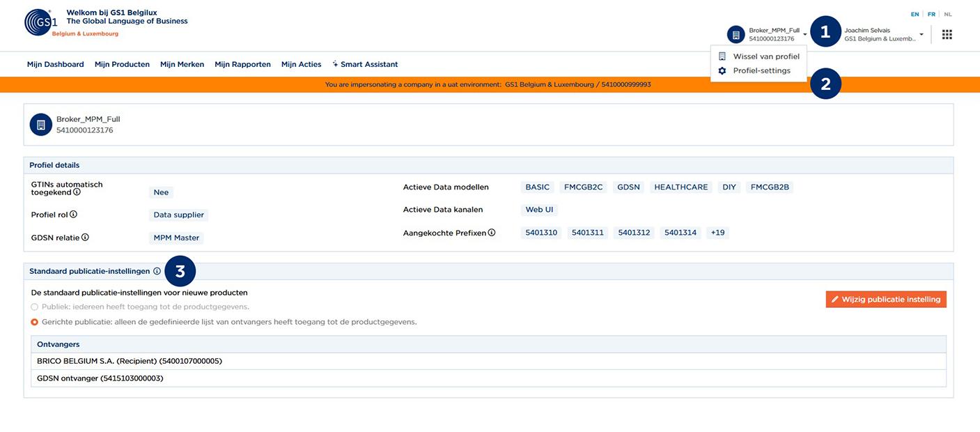Image resolution: width=980 pixels, height=432 pixels.
Task: Click Wijzig publicatie instelling button
Action: (x=886, y=299)
